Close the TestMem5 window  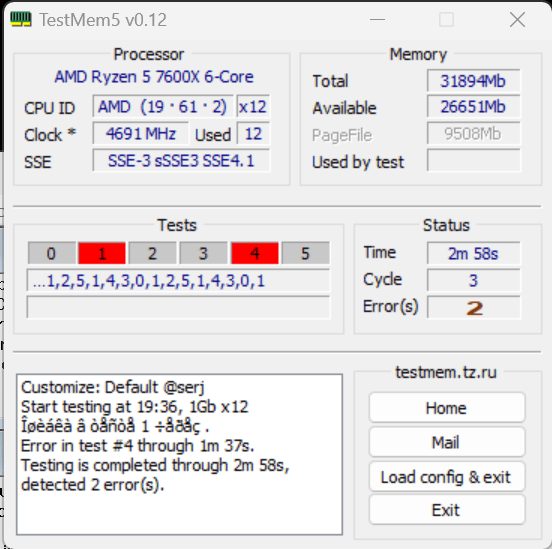(x=517, y=19)
